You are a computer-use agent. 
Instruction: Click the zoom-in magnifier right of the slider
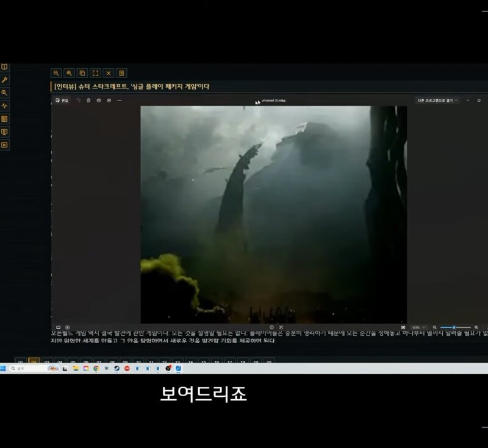tap(476, 327)
